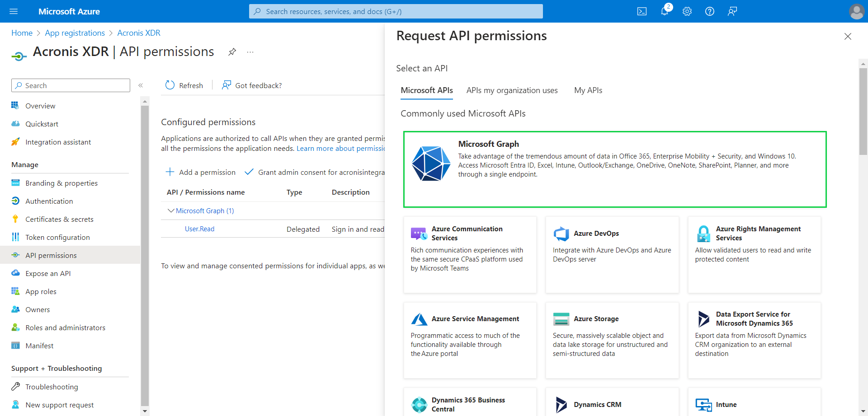Collapse the left sidebar with the chevron

141,85
